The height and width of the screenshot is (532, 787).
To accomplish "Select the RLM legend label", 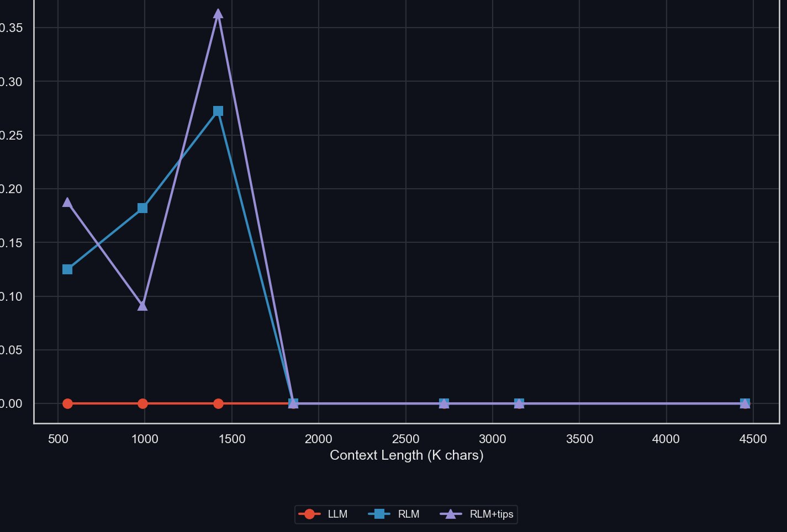I will (409, 514).
